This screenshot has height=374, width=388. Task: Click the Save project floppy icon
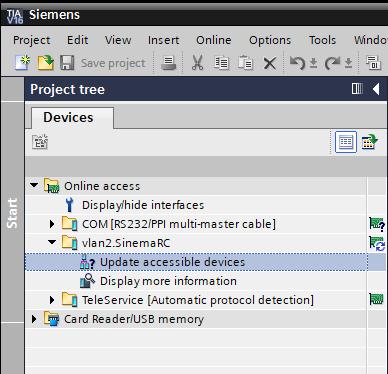[x=67, y=62]
